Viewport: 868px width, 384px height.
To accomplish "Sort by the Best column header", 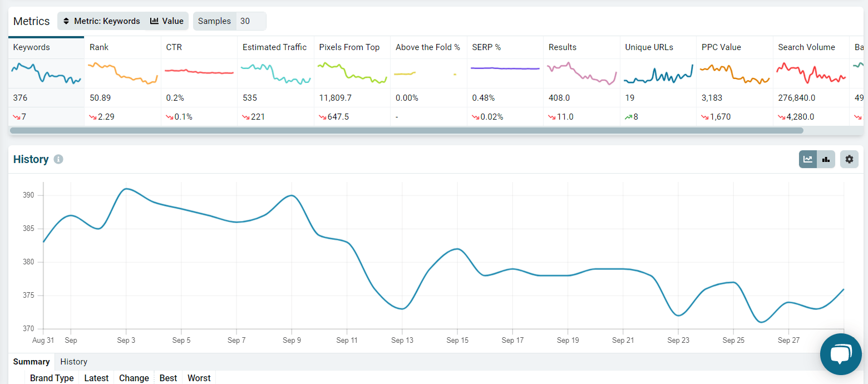I will coord(168,378).
